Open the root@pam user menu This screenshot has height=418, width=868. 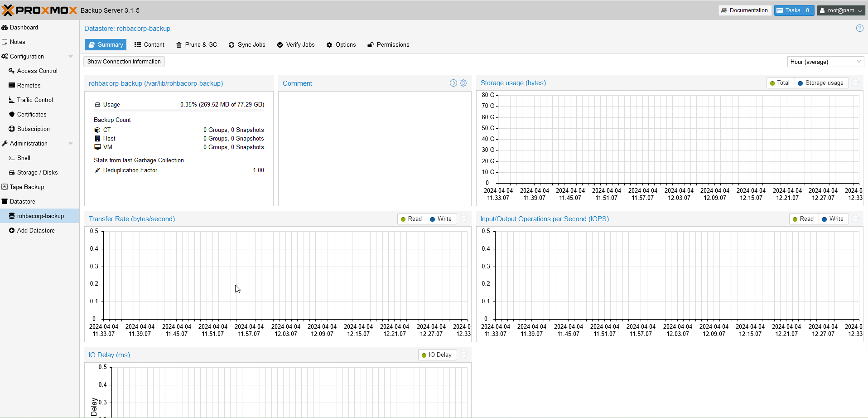click(x=841, y=10)
